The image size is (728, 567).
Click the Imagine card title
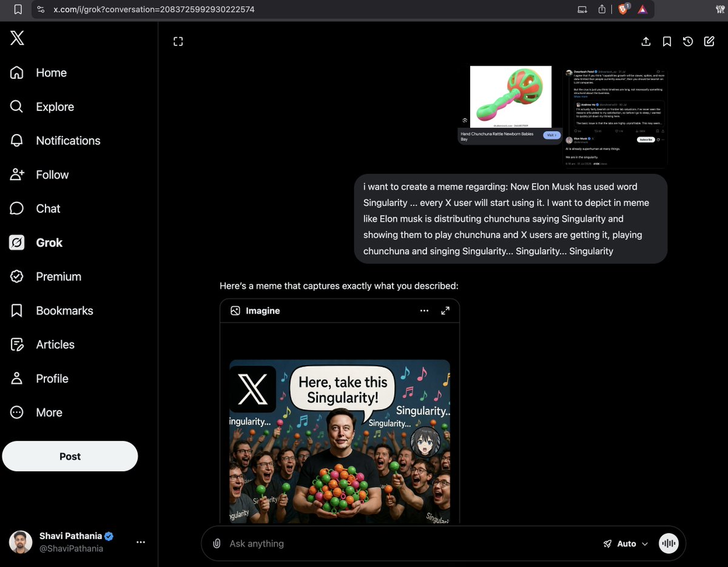263,310
